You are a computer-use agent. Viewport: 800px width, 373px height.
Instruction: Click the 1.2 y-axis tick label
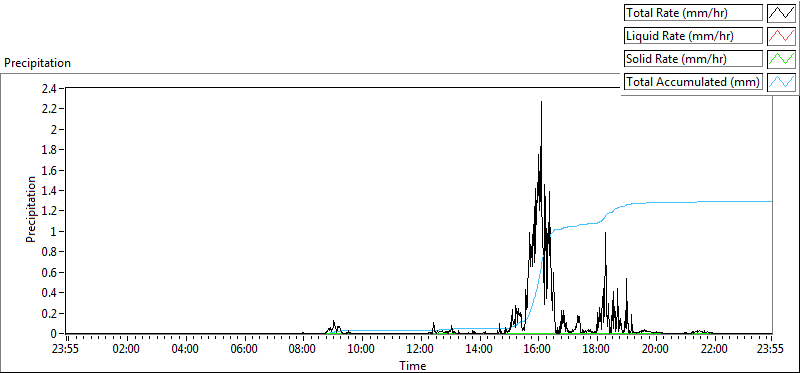50,211
